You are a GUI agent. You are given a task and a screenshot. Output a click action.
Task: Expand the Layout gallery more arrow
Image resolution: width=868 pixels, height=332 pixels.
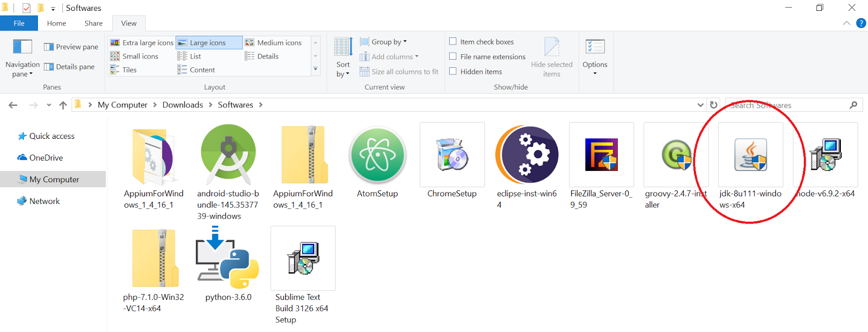click(x=315, y=69)
